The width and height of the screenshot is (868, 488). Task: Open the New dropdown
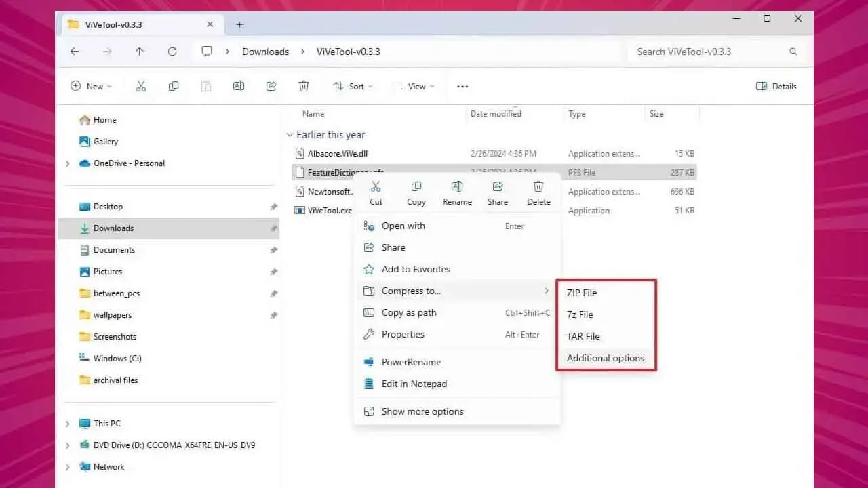click(91, 86)
